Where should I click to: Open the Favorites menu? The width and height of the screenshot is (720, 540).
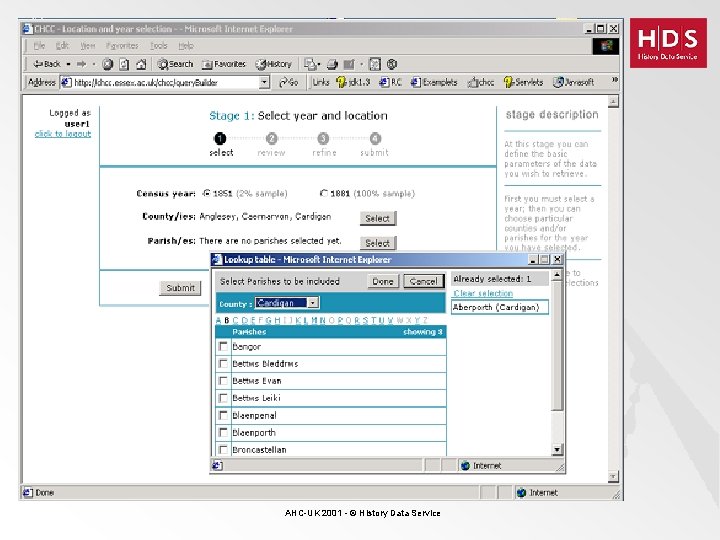tap(122, 46)
